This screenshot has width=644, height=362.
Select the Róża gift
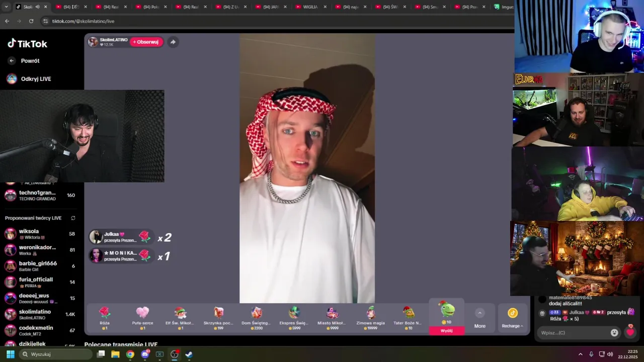[x=105, y=318]
